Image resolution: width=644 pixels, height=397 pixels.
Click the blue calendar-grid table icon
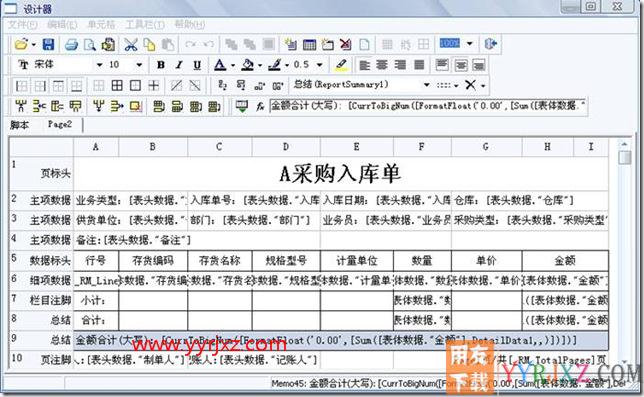point(309,44)
